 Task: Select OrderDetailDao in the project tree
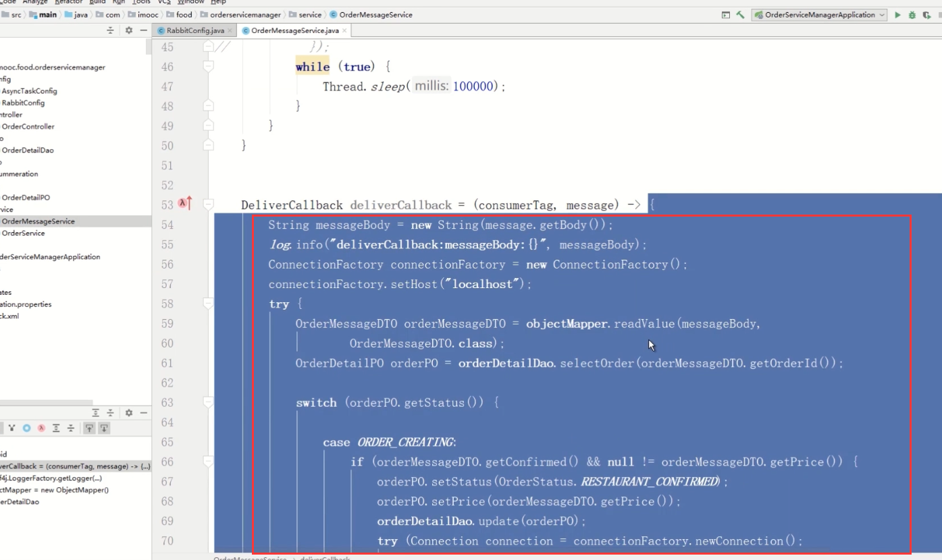pyautogui.click(x=28, y=150)
